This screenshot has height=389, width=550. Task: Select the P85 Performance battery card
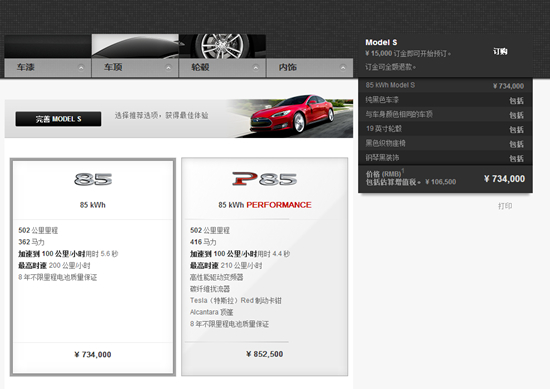(x=264, y=267)
